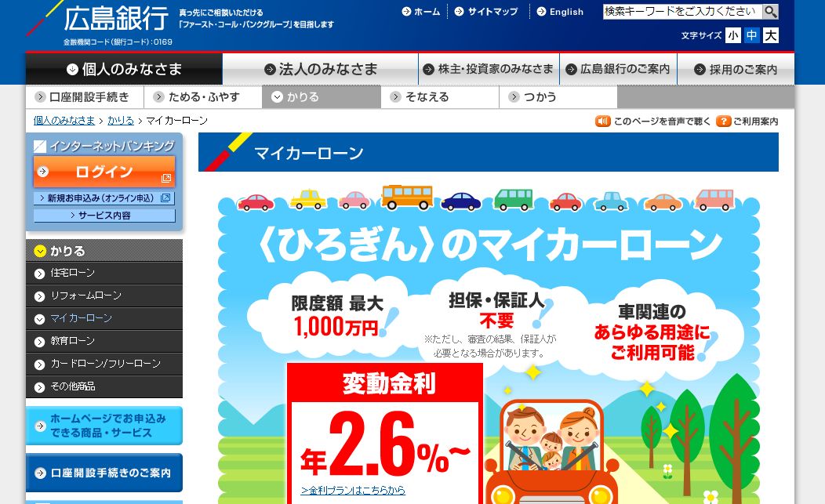The image size is (825, 504).
Task: Click the yellow chevron icon beside かりる heading
Action: [x=40, y=251]
